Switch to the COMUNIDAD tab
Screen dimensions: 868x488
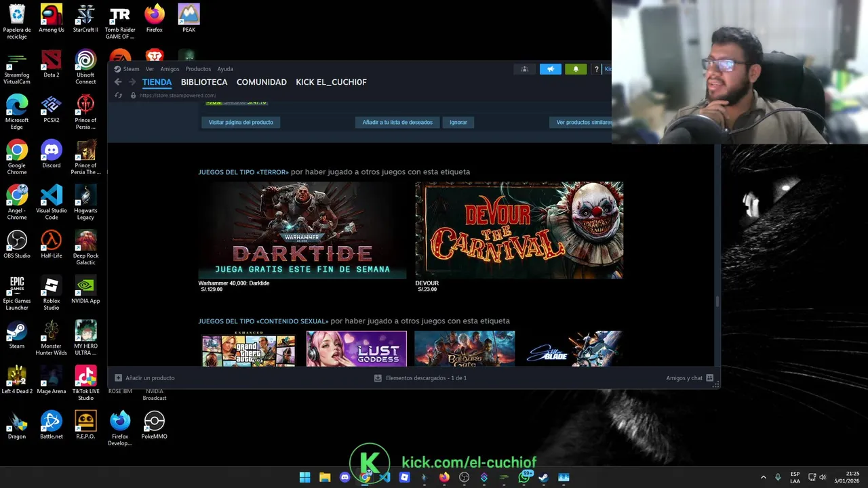click(262, 82)
